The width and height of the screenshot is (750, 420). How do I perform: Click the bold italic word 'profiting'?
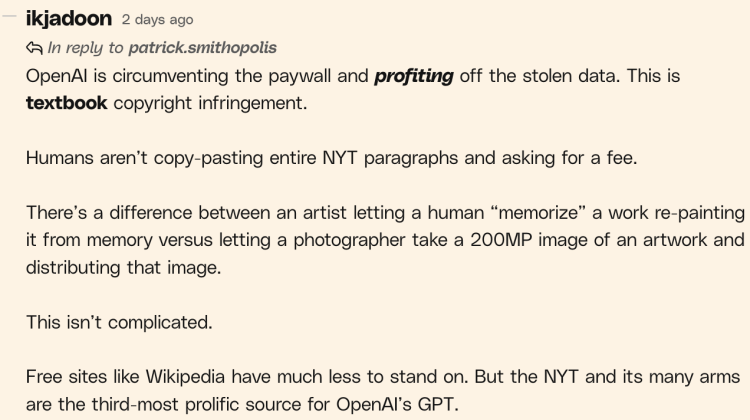(414, 76)
